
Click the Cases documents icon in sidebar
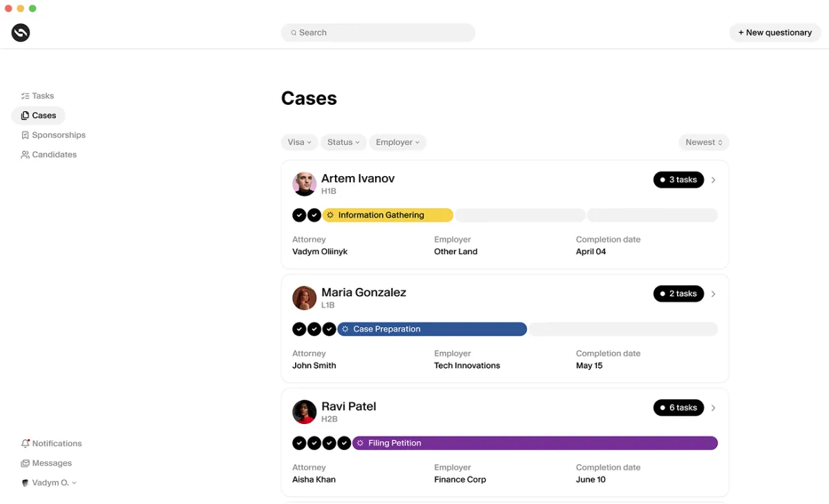(25, 115)
